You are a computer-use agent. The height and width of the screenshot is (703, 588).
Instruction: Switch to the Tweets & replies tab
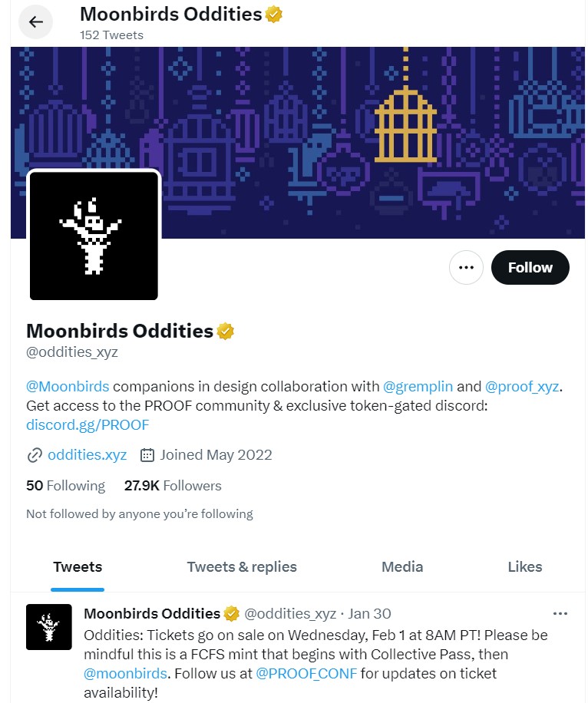pos(242,566)
